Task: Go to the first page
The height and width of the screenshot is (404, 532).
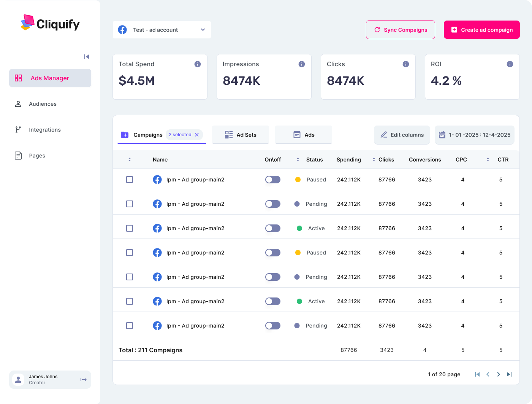Action: [x=477, y=374]
